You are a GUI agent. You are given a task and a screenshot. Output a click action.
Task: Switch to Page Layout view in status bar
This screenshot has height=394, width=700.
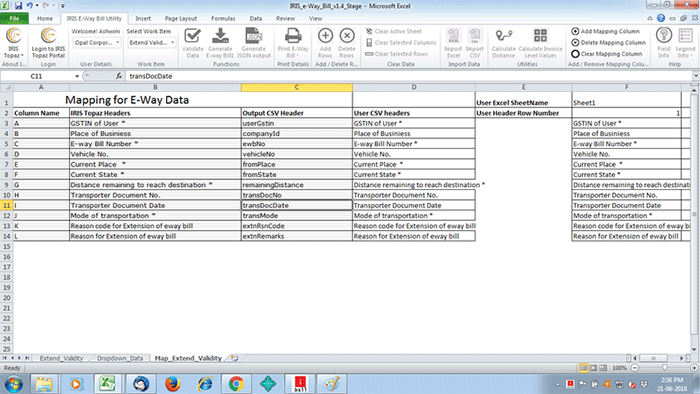(x=593, y=368)
